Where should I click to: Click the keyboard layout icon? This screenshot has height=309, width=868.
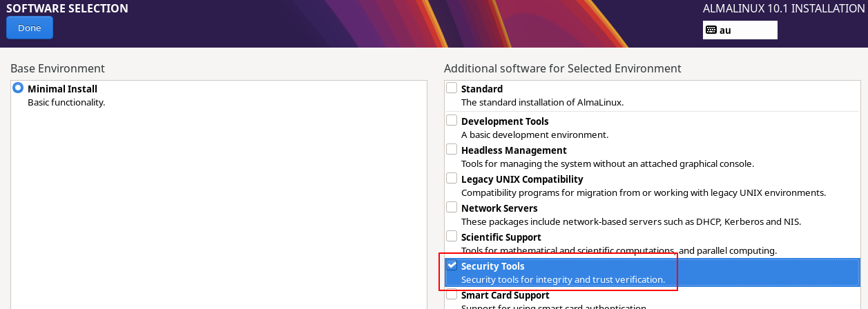click(711, 30)
